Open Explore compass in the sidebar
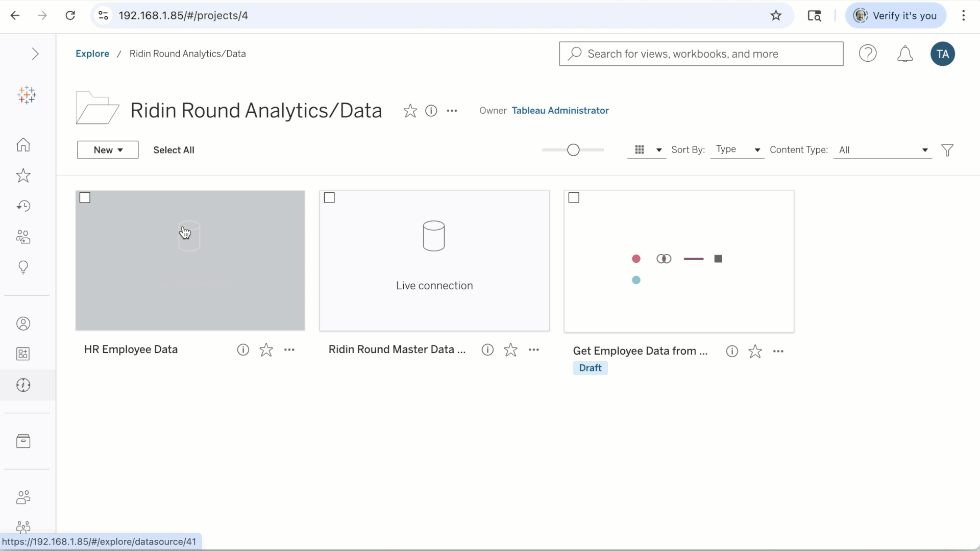Viewport: 980px width, 551px height. pos(23,385)
